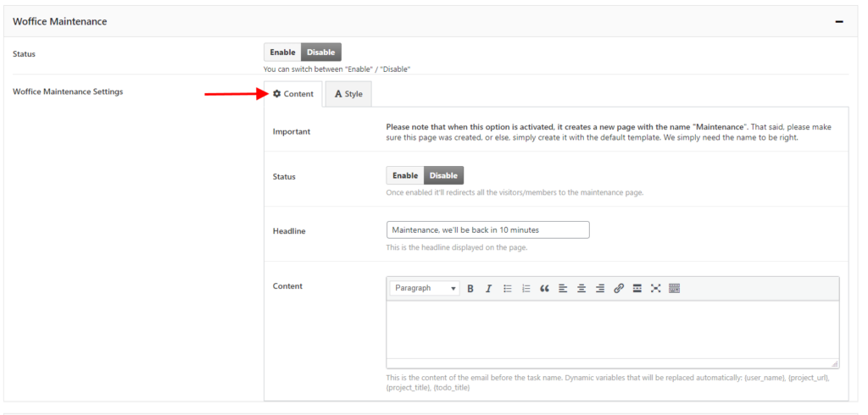This screenshot has height=415, width=868.
Task: Open the Content settings tab
Action: (x=293, y=94)
